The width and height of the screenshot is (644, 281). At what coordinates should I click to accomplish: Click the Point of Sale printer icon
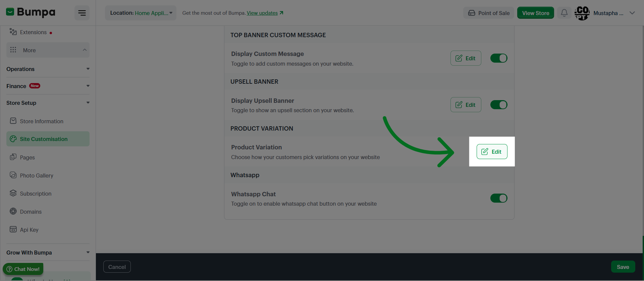pos(472,13)
